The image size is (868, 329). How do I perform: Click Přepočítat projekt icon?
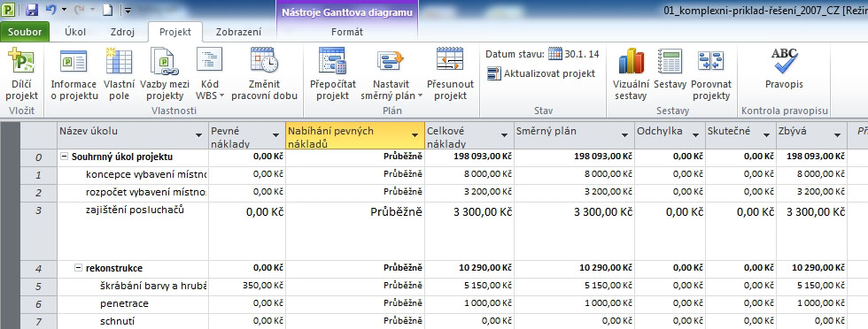coord(332,61)
